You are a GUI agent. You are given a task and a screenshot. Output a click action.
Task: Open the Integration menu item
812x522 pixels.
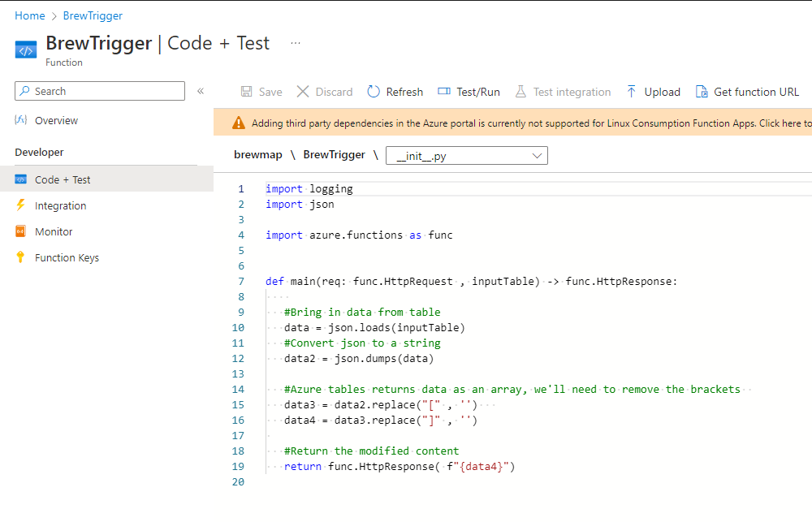[x=61, y=205]
